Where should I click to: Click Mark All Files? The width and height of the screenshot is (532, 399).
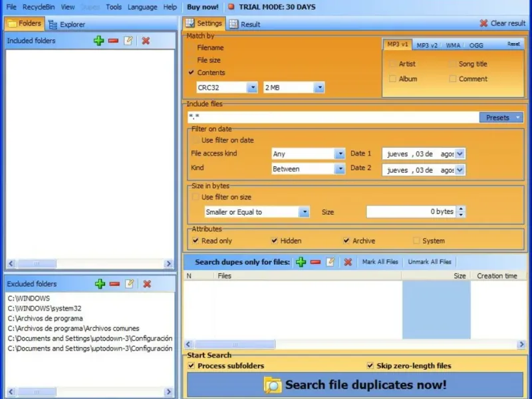pos(380,262)
